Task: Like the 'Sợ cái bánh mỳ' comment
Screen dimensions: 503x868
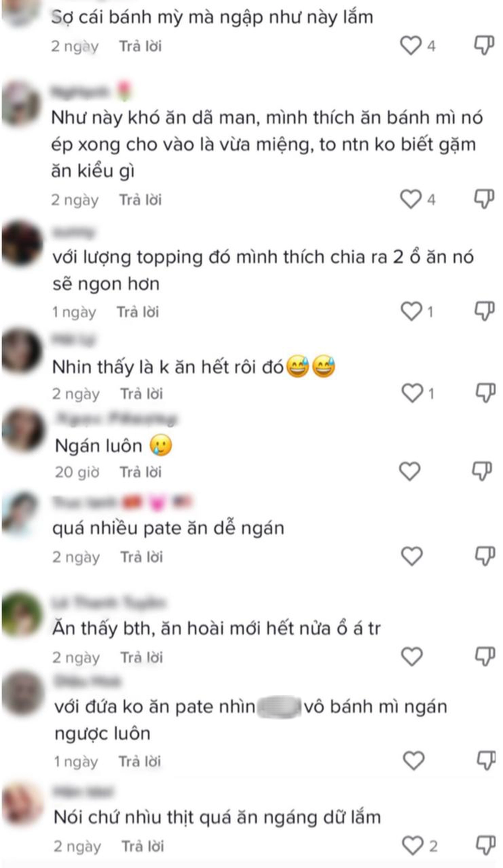Action: (410, 46)
